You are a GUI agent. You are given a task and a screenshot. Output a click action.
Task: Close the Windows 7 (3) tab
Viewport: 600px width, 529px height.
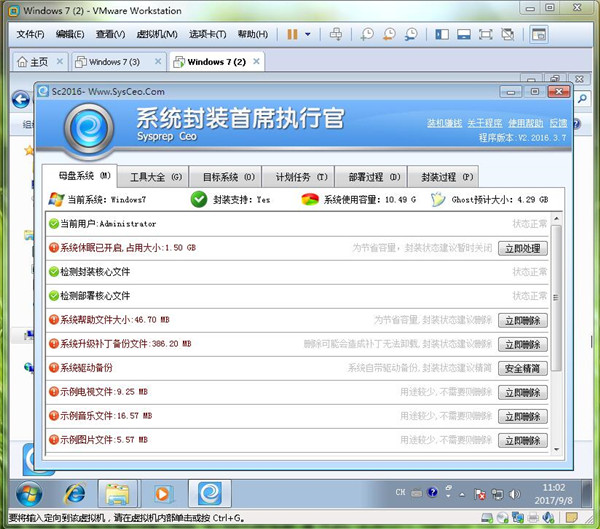(x=158, y=61)
